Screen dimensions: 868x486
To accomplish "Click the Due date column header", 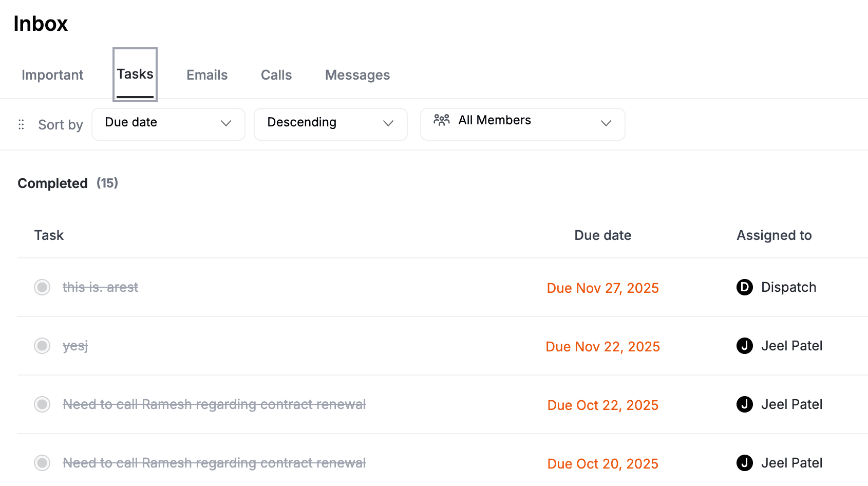I will [603, 235].
